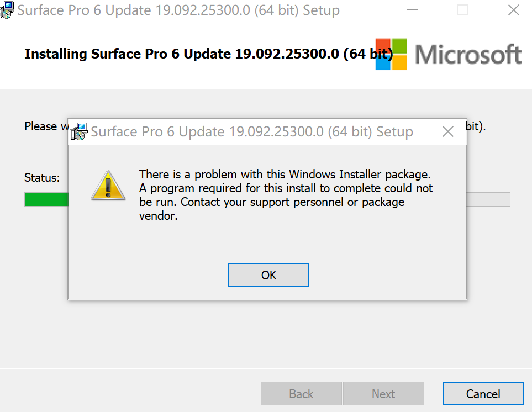
Task: Click the main window maximize button
Action: coord(462,10)
